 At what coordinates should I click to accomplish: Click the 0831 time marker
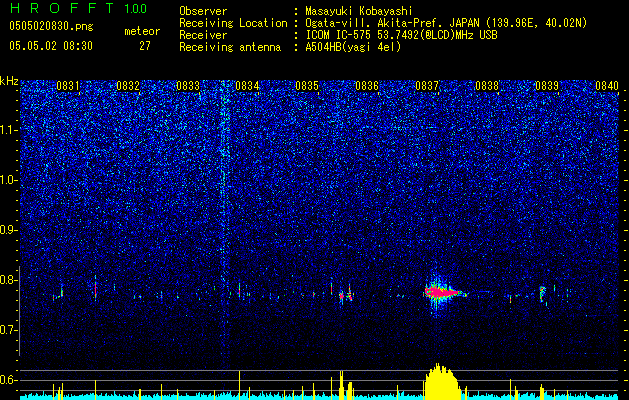tap(68, 86)
